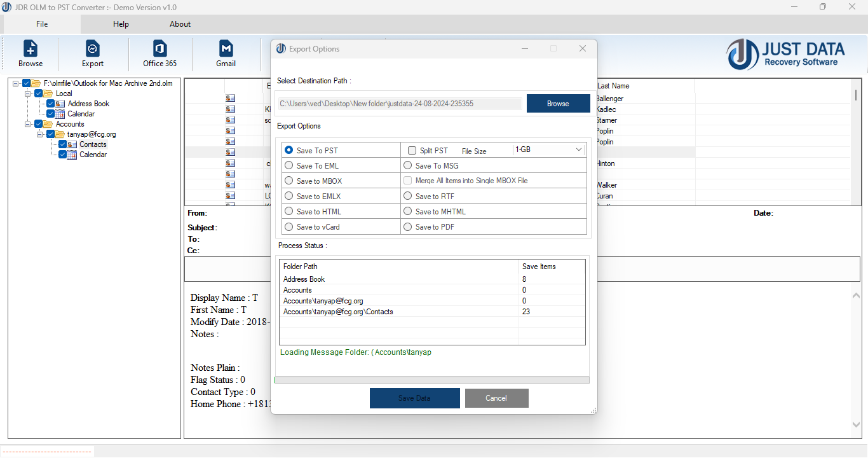Screen dimensions: 868x458
Task: Click the contact icon in Walker row
Action: pyautogui.click(x=230, y=185)
